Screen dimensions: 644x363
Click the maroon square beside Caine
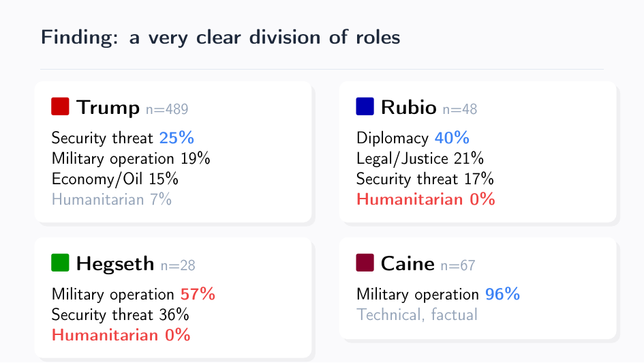(x=365, y=263)
